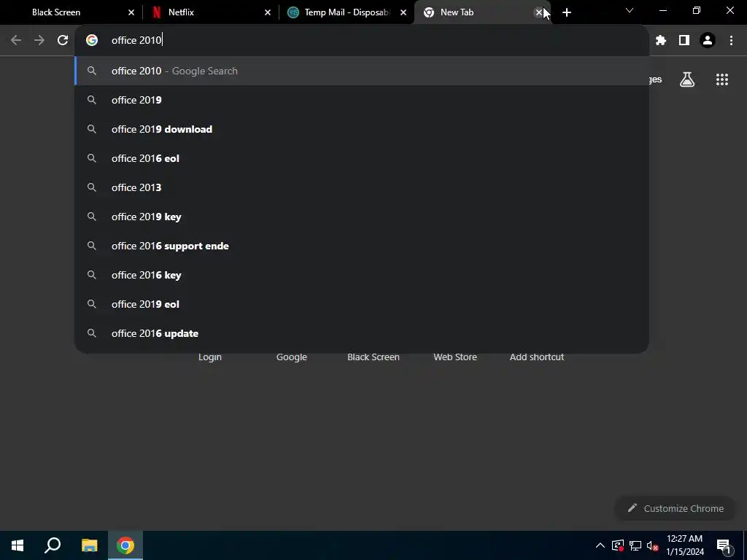Close the Temp Mail tab
The image size is (747, 560).
[x=403, y=12]
